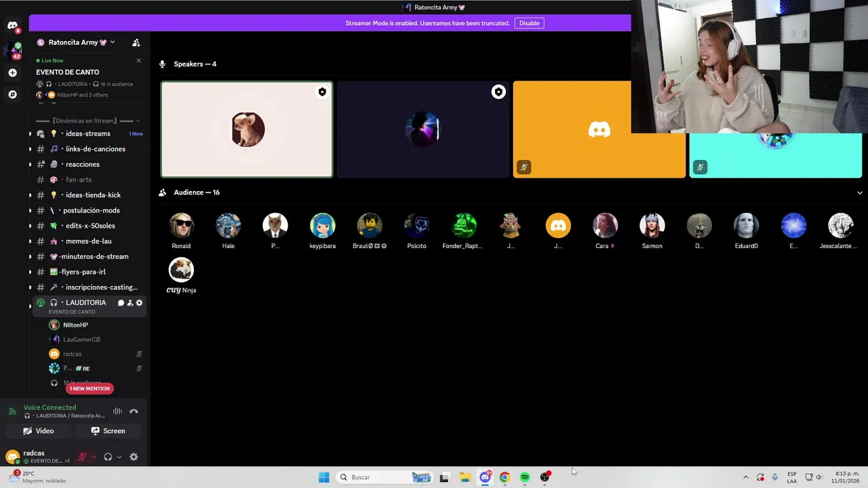Viewport: 868px width, 488px height.
Task: Click audience member Eduard0's avatar
Action: pos(747,226)
